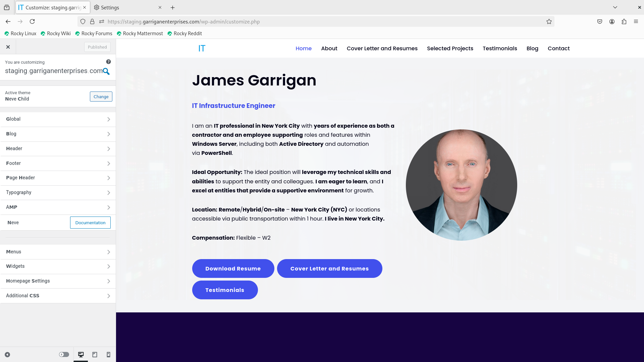
Task: Select the desktop preview device icon
Action: (x=81, y=355)
